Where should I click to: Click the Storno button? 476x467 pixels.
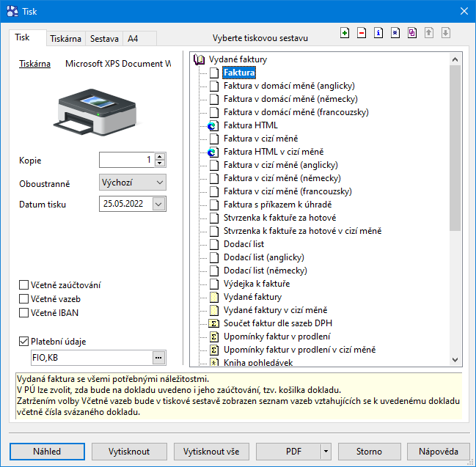(369, 452)
